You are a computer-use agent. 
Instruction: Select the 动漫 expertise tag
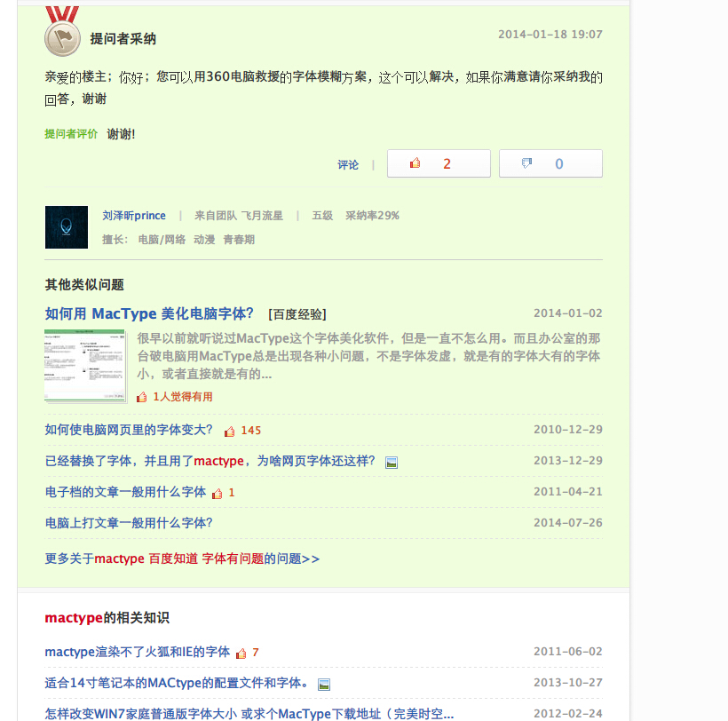coord(204,240)
